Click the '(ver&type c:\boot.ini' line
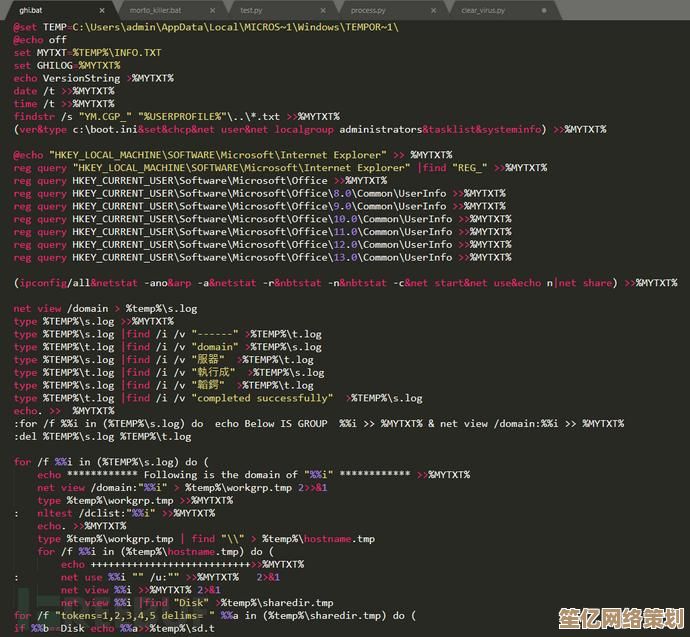Viewport: 690px width, 637px height. (310, 129)
